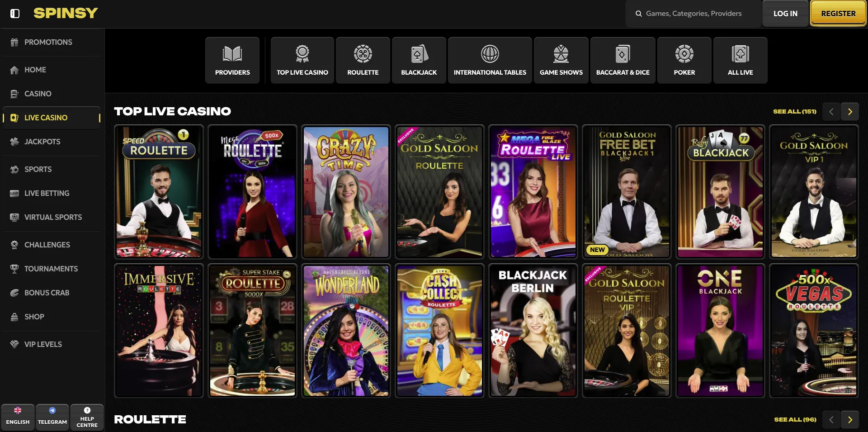This screenshot has width=868, height=432.
Task: Click the Register button
Action: 838,14
